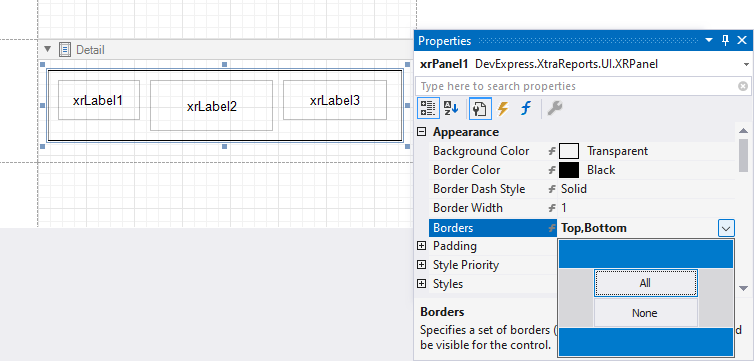Select the Background Color property row
The height and width of the screenshot is (361, 754).
click(x=582, y=151)
